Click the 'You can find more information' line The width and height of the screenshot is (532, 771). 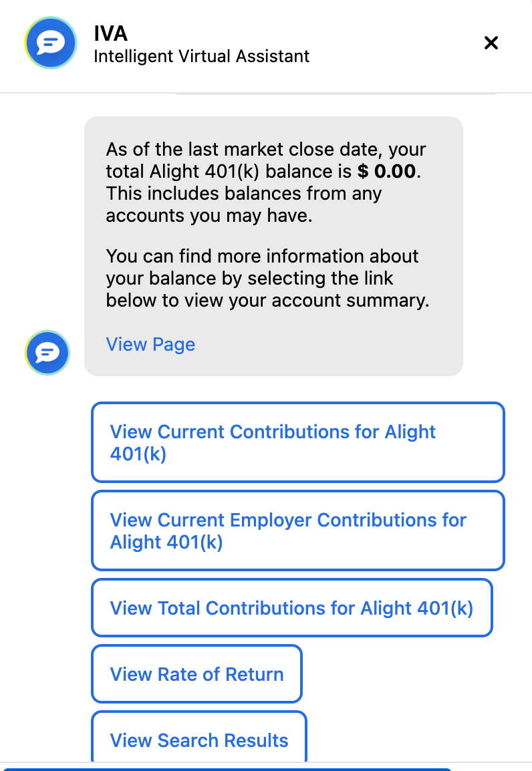pos(262,256)
